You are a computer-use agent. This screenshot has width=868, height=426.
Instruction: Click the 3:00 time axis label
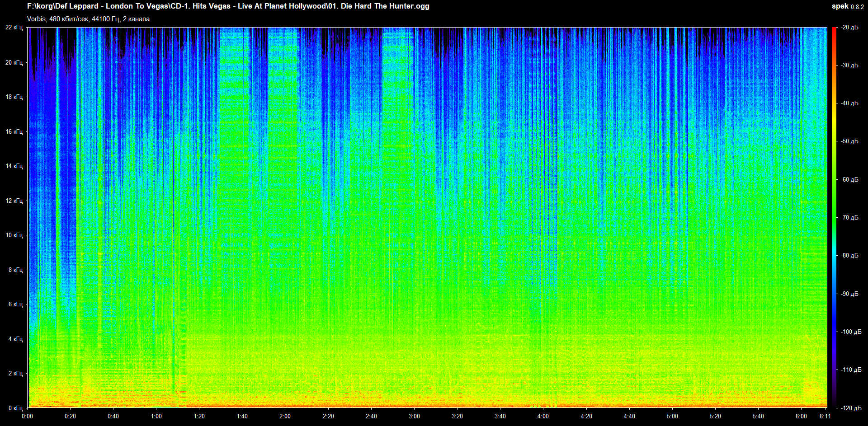pyautogui.click(x=414, y=416)
